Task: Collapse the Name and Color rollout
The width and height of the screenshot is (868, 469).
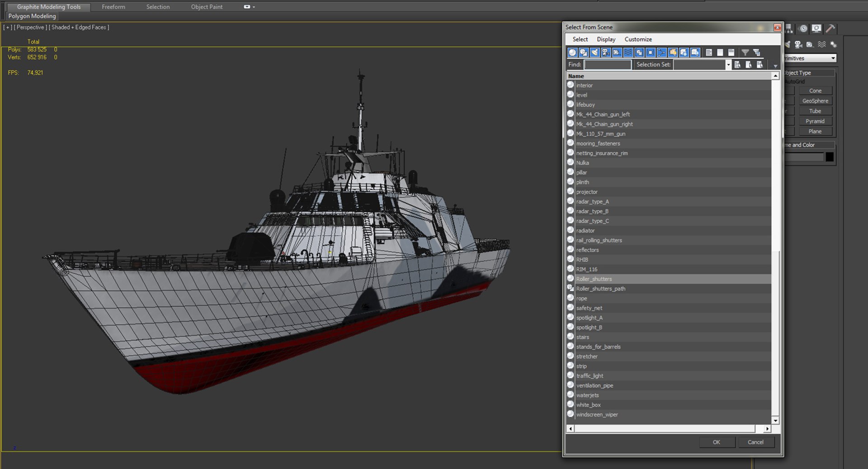Action: tap(809, 145)
